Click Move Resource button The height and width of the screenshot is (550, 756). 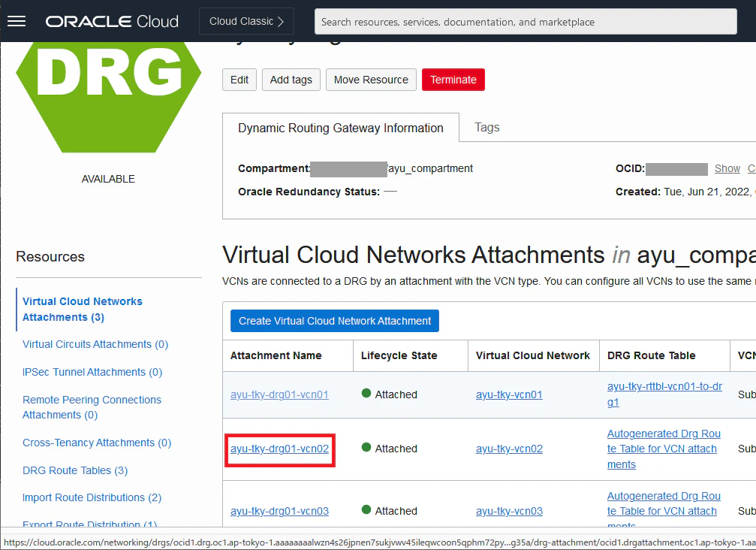[371, 80]
